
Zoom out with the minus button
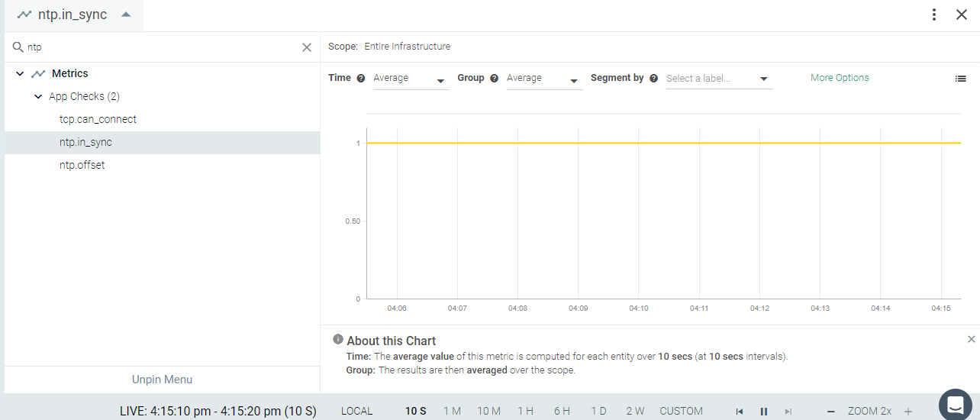click(x=831, y=412)
